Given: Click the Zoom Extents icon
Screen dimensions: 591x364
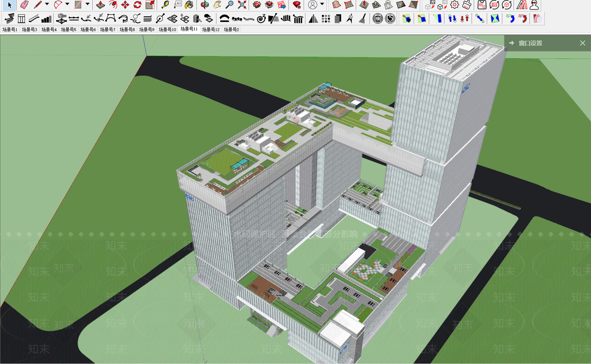Looking at the screenshot, I should click(242, 5).
